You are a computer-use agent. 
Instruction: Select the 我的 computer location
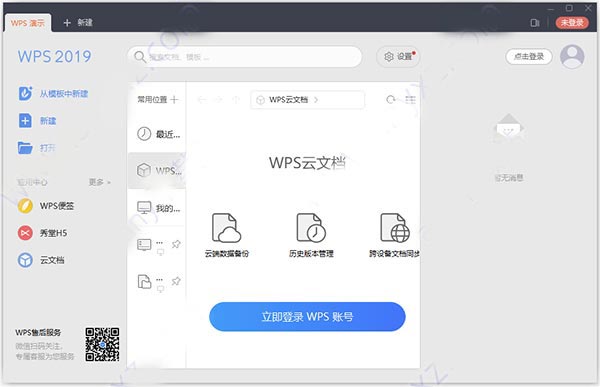(x=157, y=208)
